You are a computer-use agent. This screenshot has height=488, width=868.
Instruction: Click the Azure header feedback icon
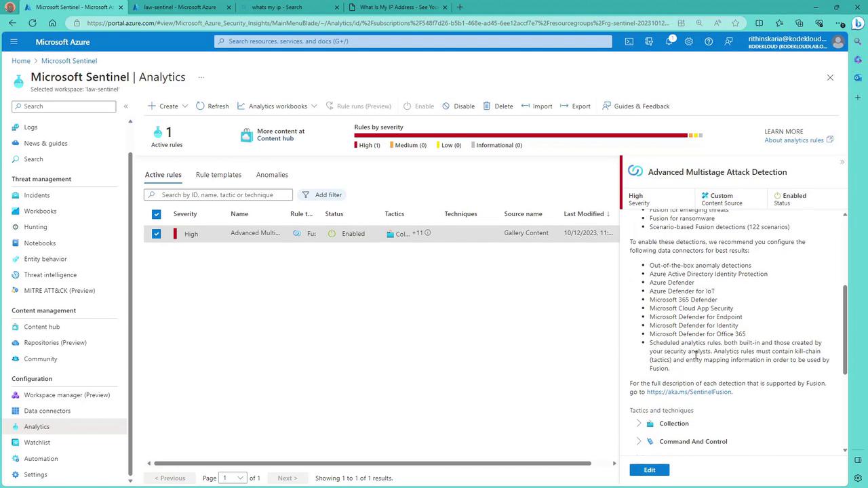728,41
